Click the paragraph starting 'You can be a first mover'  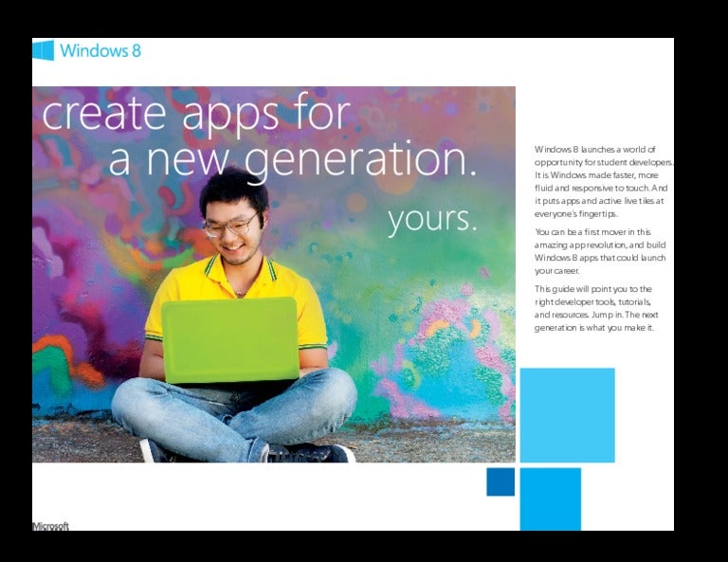pyautogui.click(x=600, y=251)
